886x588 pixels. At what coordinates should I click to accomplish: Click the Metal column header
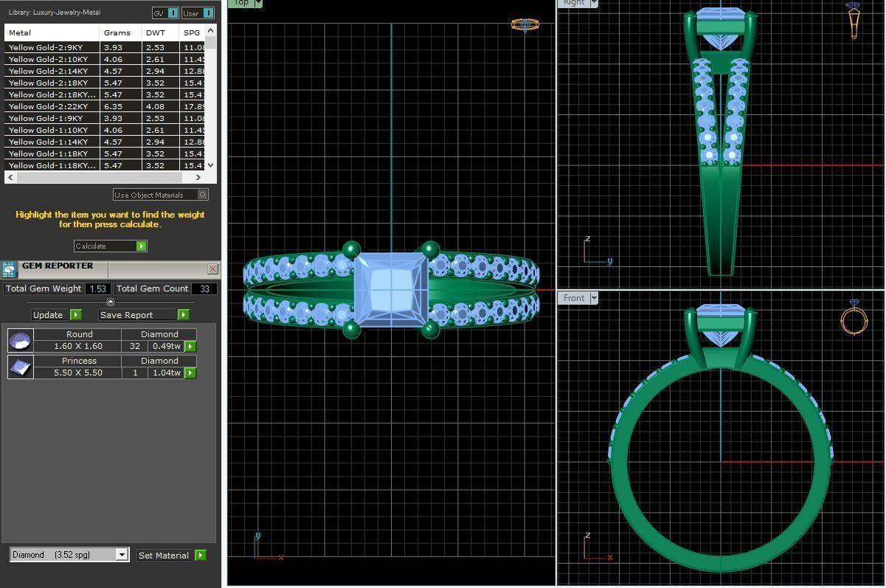pos(52,32)
